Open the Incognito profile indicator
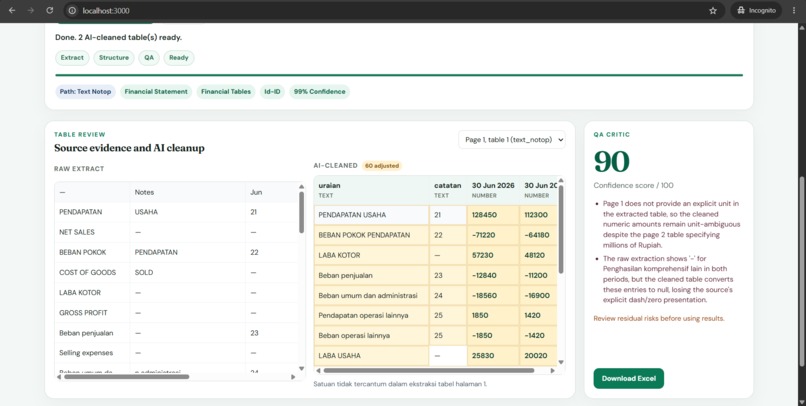Screen dimensions: 806x406 pos(756,10)
